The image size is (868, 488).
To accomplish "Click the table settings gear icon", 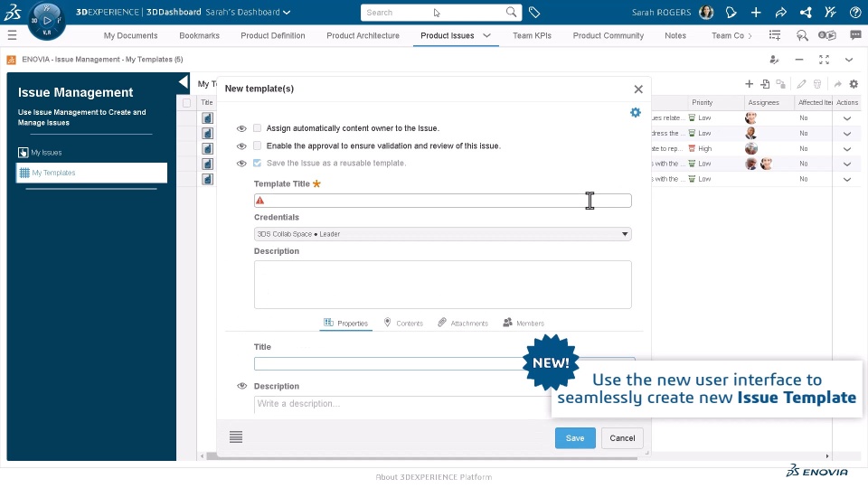I will tap(854, 84).
